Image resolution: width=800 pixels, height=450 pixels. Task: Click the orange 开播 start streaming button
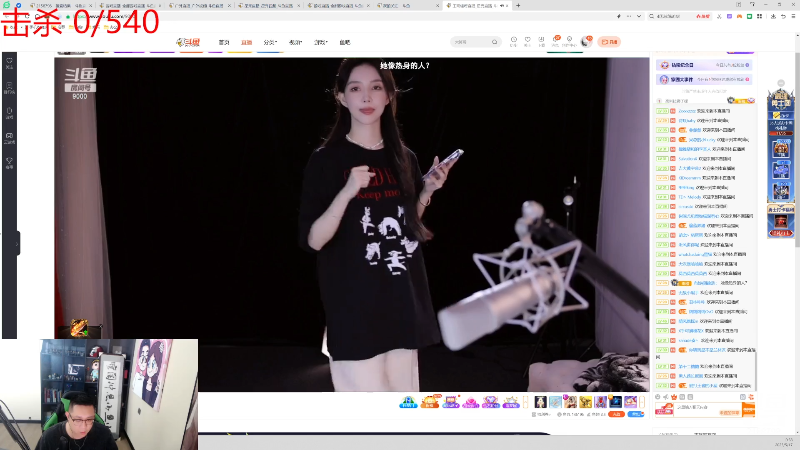[x=609, y=42]
